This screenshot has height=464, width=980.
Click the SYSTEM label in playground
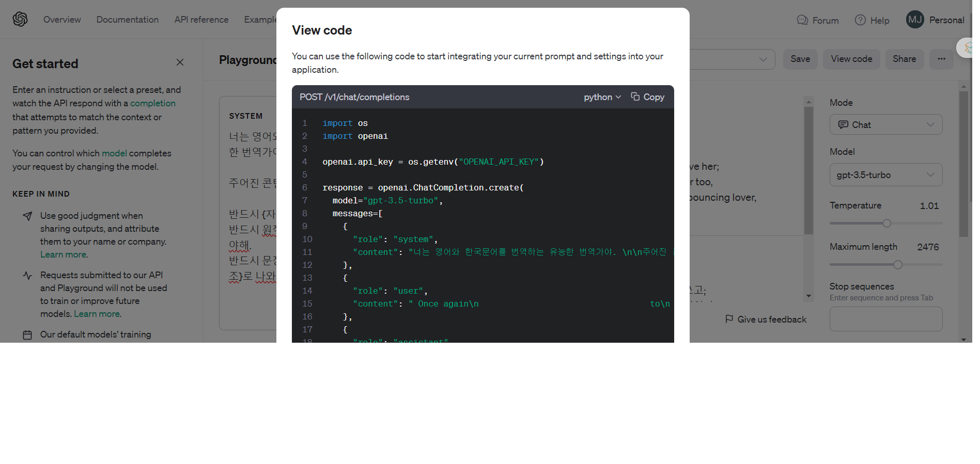246,116
